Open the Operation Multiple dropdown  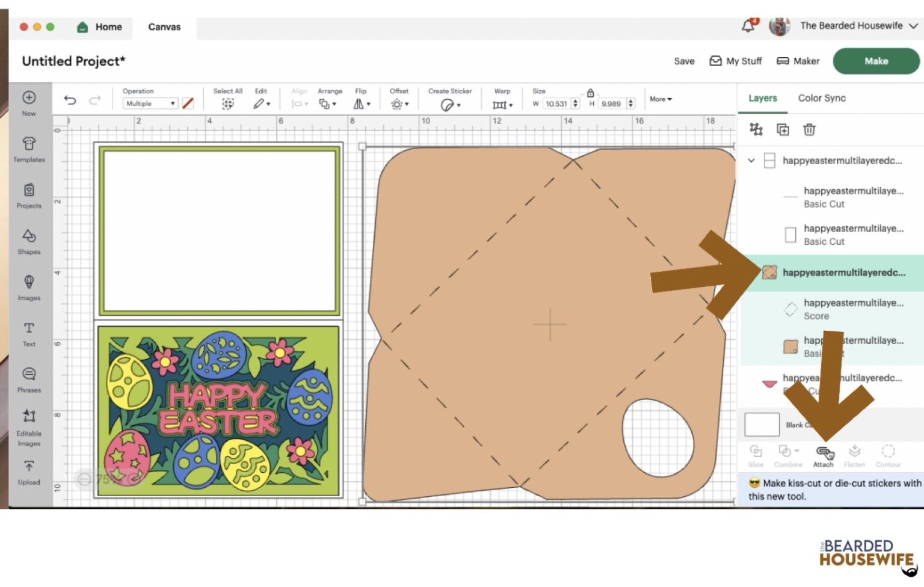pyautogui.click(x=149, y=103)
